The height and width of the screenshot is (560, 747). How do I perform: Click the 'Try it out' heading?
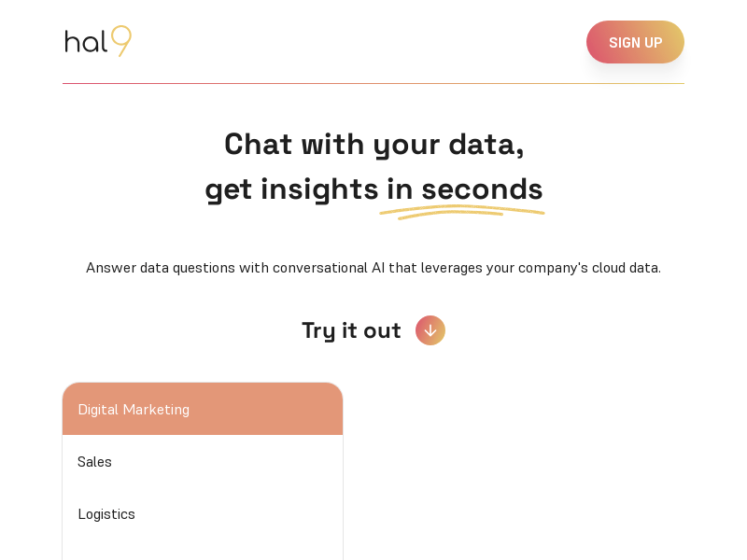point(352,330)
